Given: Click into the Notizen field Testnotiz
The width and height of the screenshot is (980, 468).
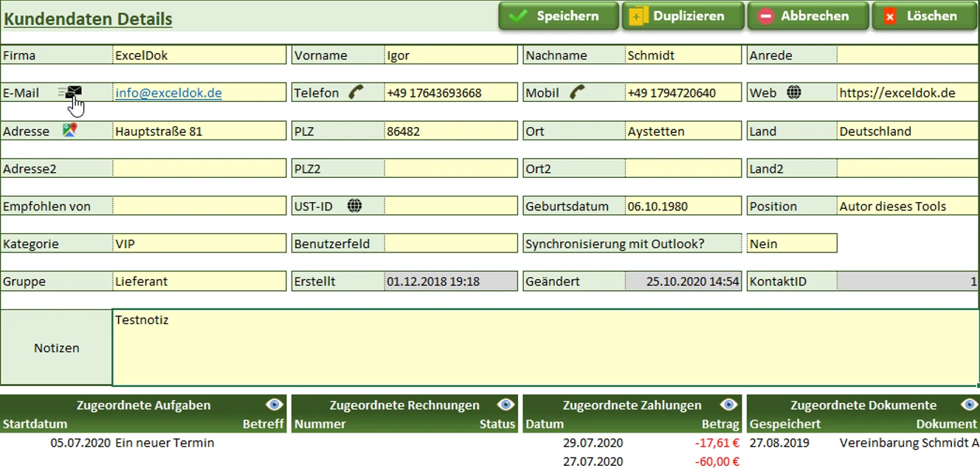Looking at the screenshot, I should [x=546, y=348].
